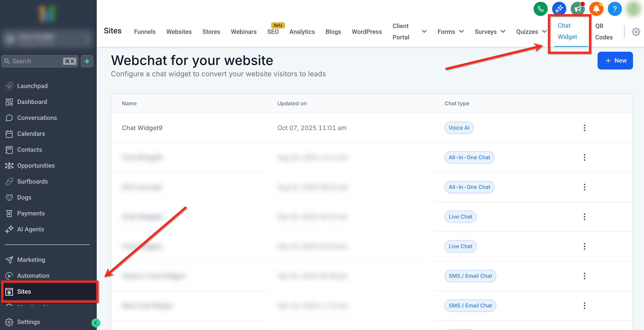
Task: Click the blue New button
Action: click(615, 61)
